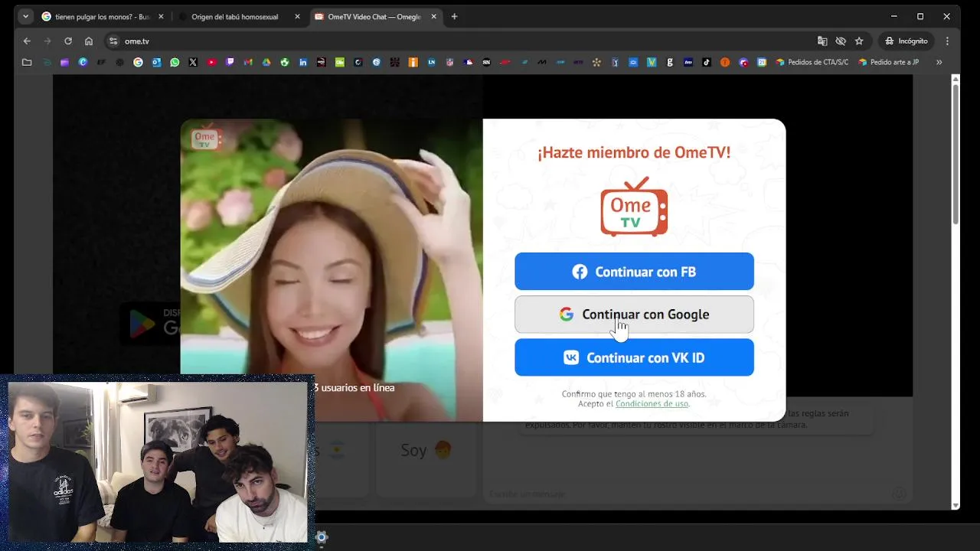Reload the OmeTV page
This screenshot has height=551, width=980.
[x=68, y=41]
